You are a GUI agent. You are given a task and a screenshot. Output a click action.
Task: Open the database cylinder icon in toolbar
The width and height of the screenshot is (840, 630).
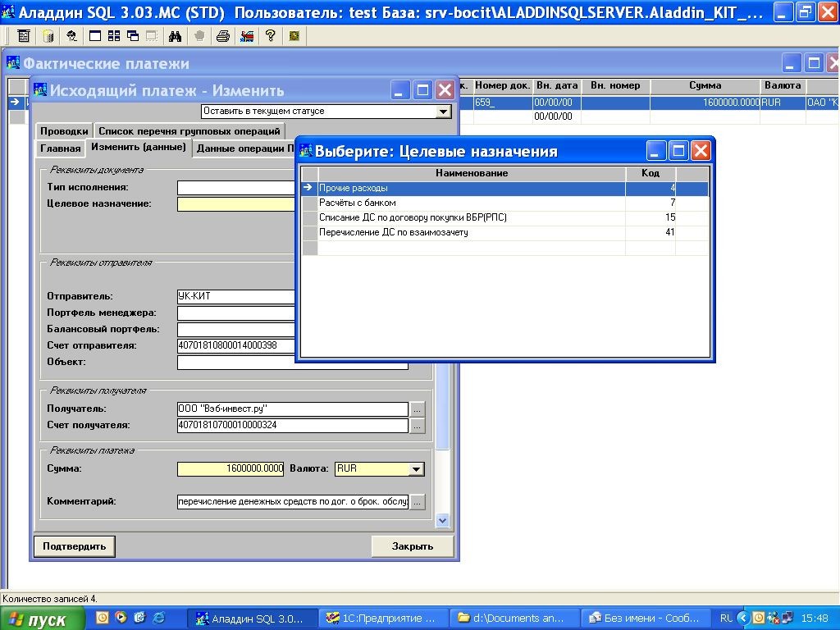pos(48,36)
